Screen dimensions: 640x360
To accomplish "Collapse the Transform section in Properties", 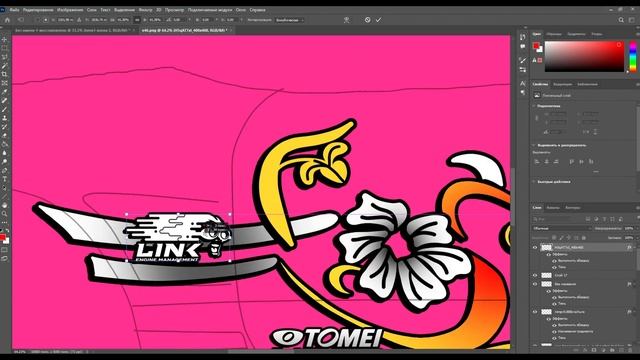I will [x=534, y=106].
